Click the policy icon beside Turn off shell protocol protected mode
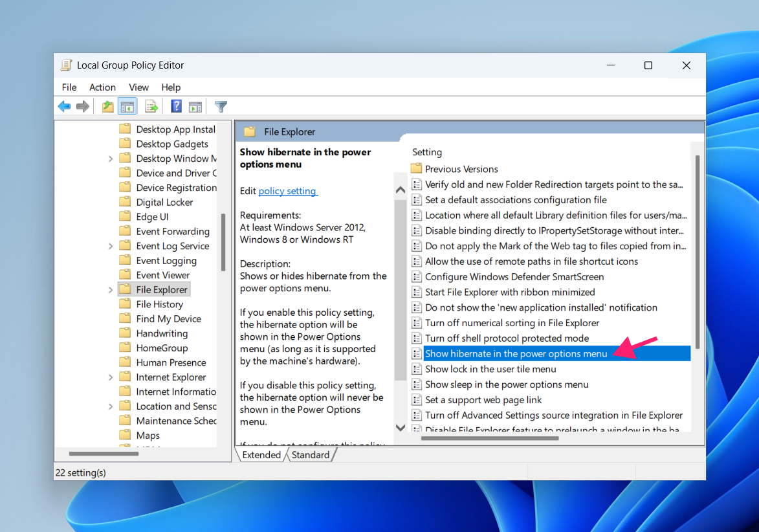 point(416,338)
